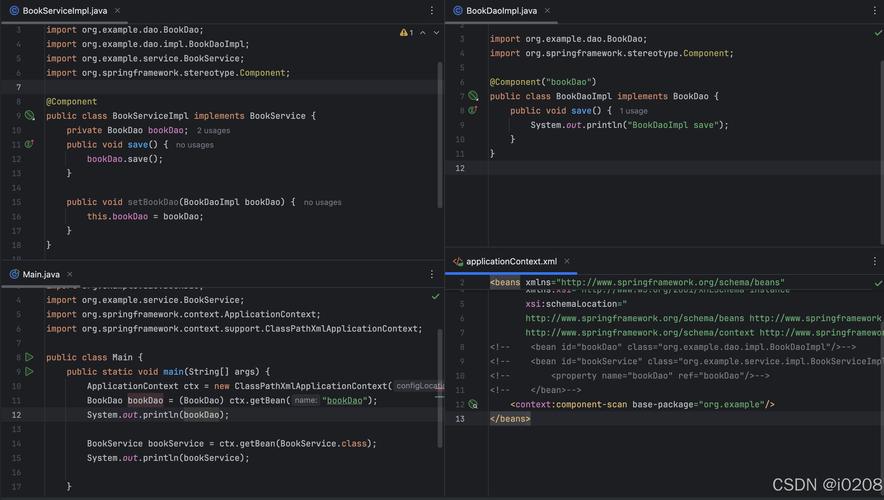Click the Spring bean gutter icon for BookServiceImpl class
The width and height of the screenshot is (884, 500).
coord(30,116)
